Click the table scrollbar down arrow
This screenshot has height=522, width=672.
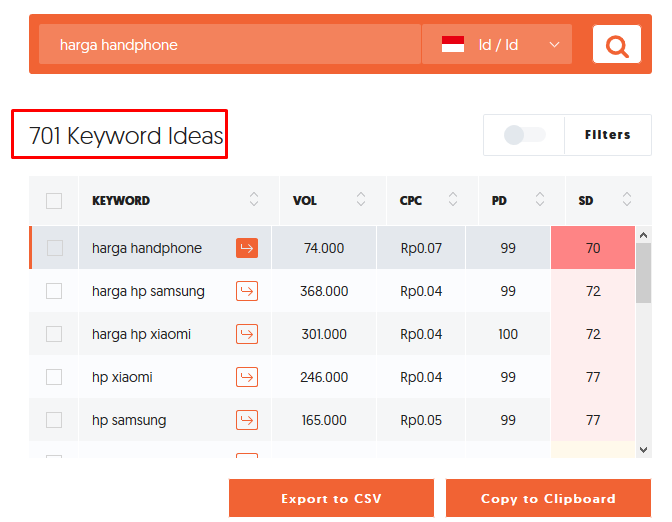click(643, 450)
